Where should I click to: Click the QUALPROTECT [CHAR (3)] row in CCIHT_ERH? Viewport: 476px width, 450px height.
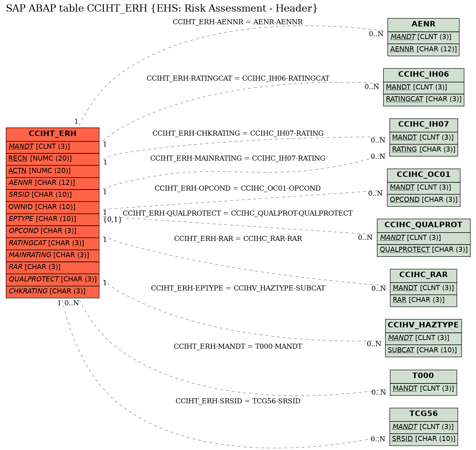click(52, 279)
